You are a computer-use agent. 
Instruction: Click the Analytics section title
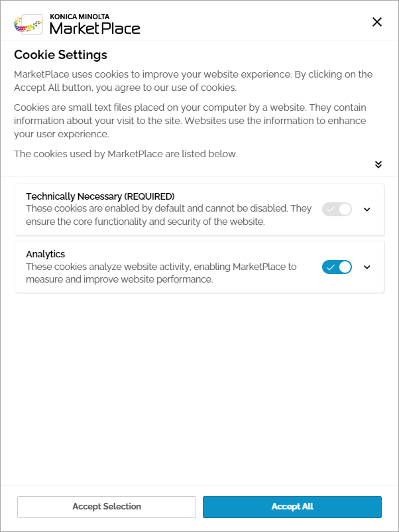click(46, 254)
